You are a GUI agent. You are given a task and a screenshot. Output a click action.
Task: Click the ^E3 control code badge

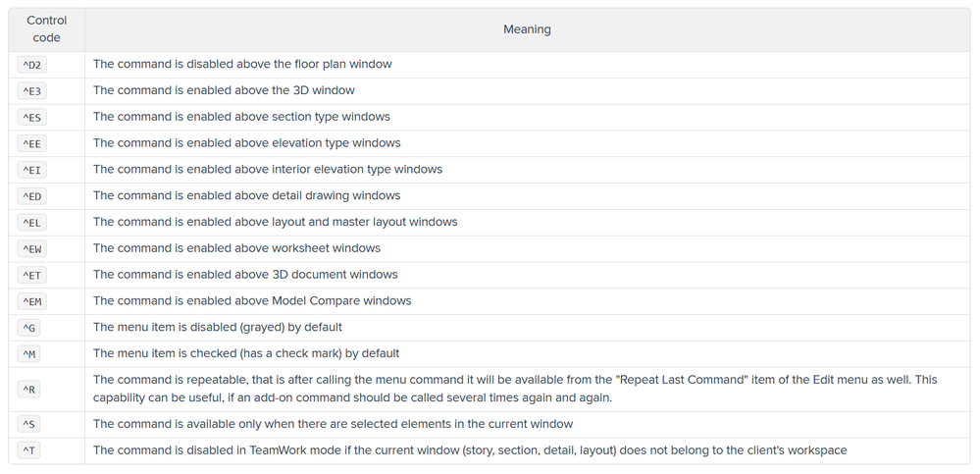pyautogui.click(x=31, y=91)
